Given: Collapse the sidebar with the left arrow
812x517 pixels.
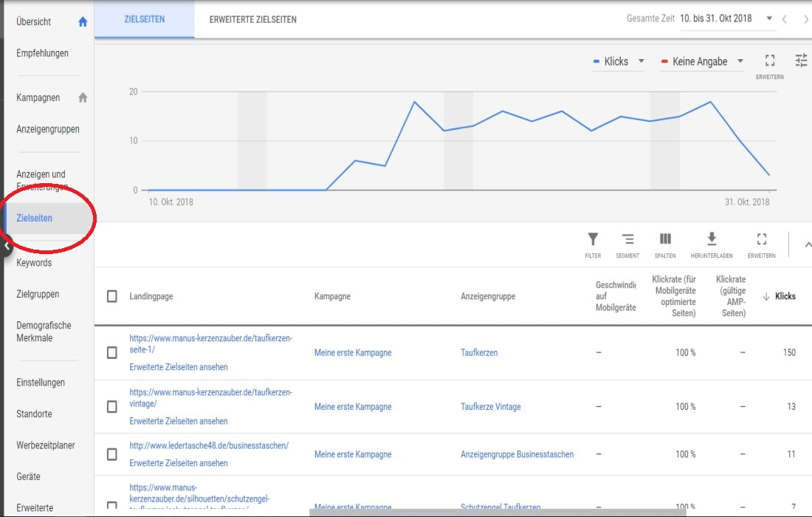Looking at the screenshot, I should click(7, 247).
